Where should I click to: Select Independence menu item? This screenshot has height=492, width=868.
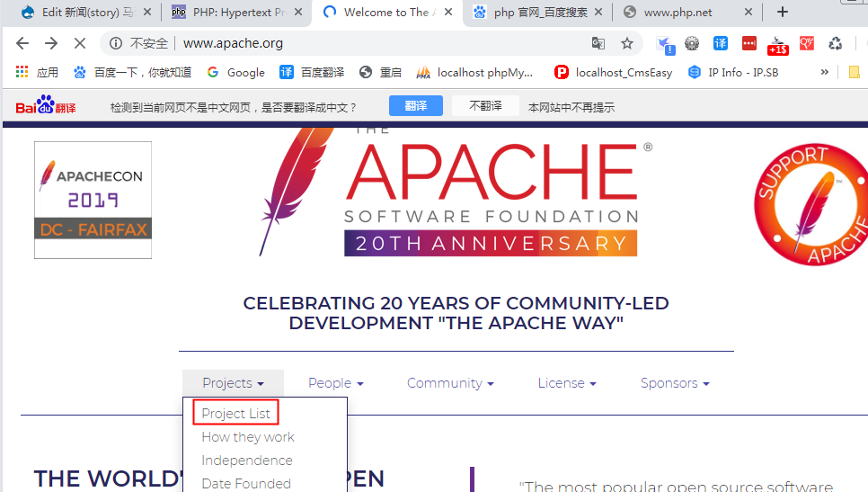[247, 461]
